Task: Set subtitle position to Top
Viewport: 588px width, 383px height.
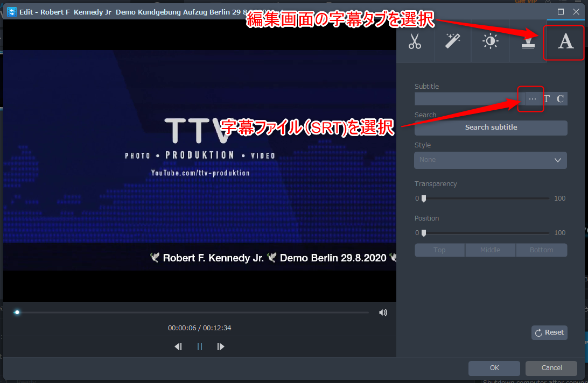Action: coord(439,250)
